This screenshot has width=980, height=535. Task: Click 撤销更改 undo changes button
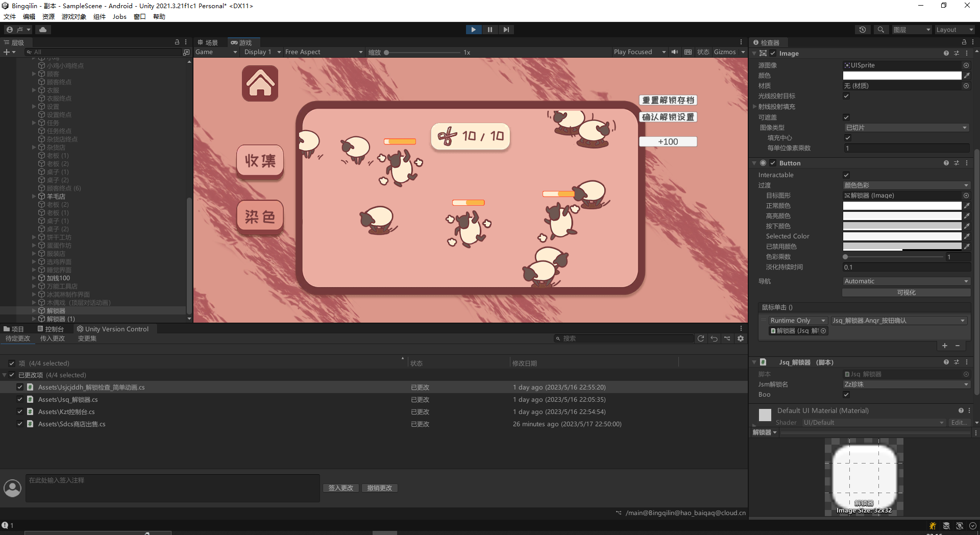click(380, 488)
